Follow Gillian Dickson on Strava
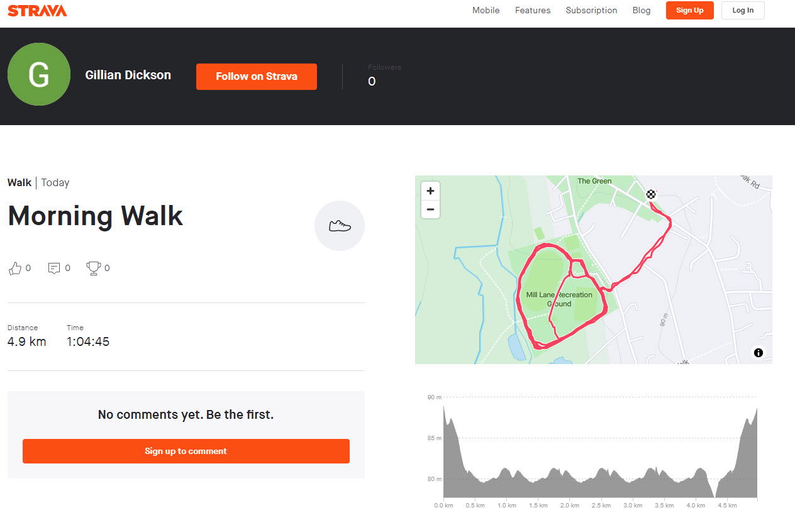Screen dimensions: 795x532 click(257, 77)
